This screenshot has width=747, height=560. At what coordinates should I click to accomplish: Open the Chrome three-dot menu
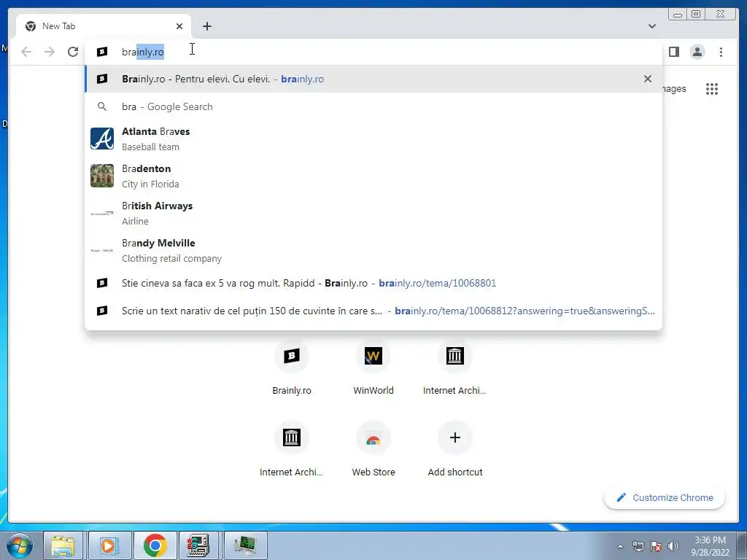721,52
